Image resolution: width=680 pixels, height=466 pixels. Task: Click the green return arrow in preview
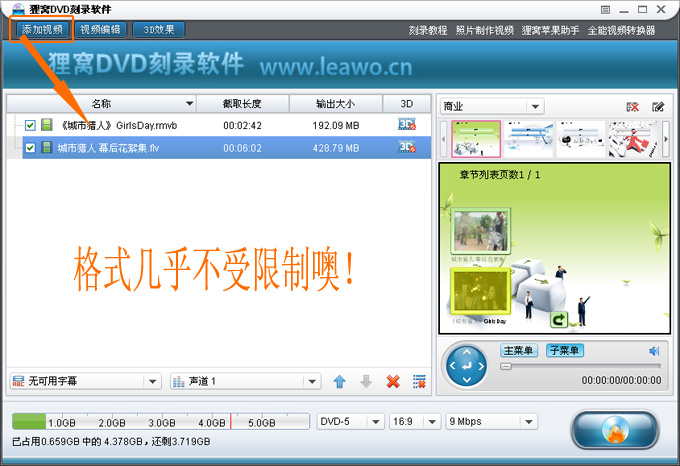coord(559,320)
